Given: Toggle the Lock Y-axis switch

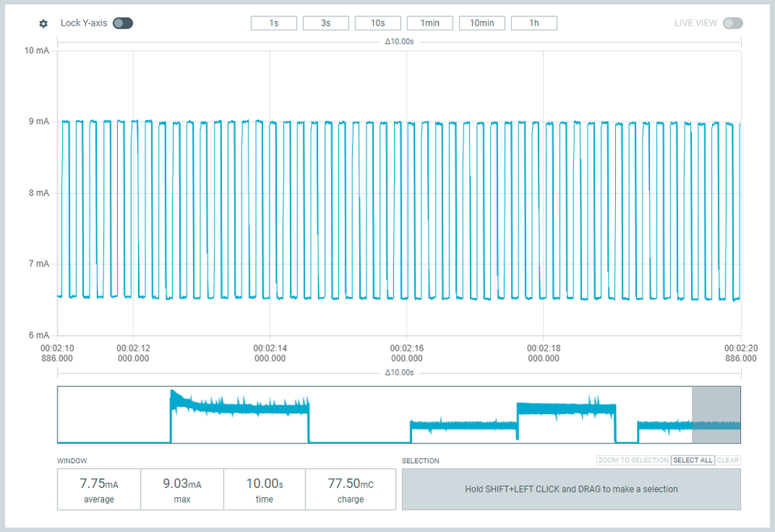Looking at the screenshot, I should tap(123, 23).
